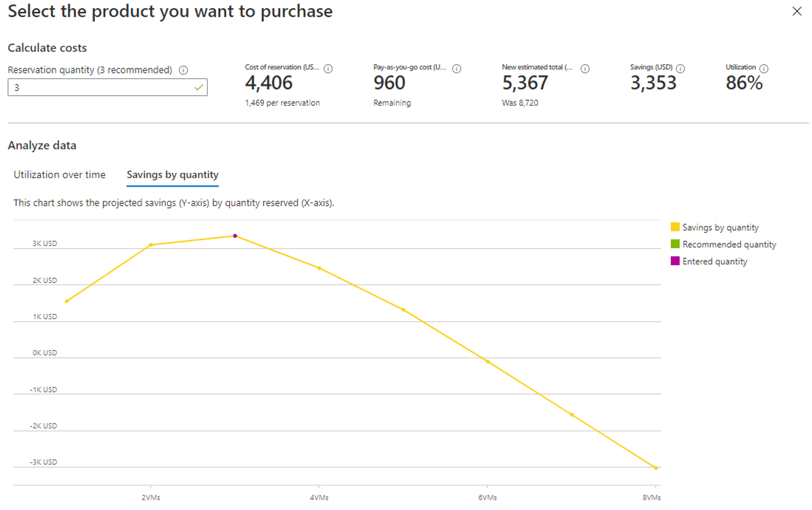Open info icon next to Pay-as-you-go cost
Viewport: 812px width, 510px height.
[457, 69]
